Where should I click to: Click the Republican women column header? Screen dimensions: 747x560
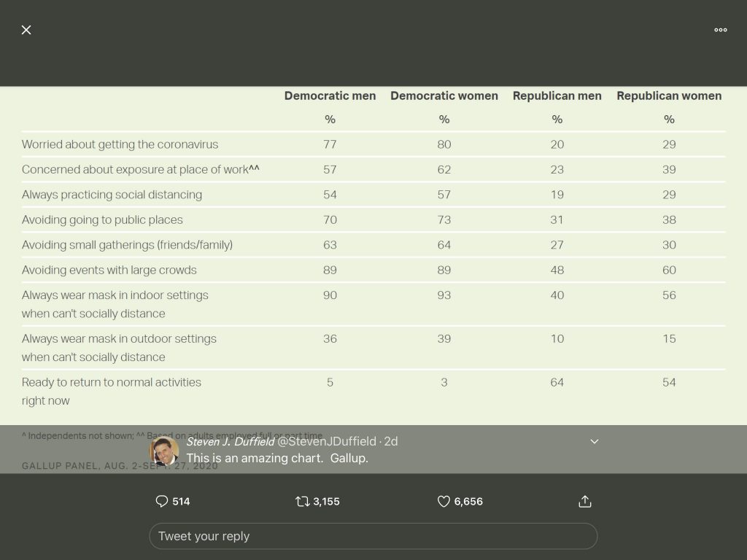[669, 96]
